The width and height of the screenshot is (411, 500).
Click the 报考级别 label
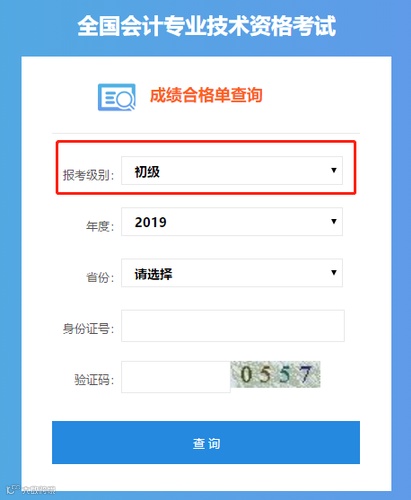click(x=88, y=175)
